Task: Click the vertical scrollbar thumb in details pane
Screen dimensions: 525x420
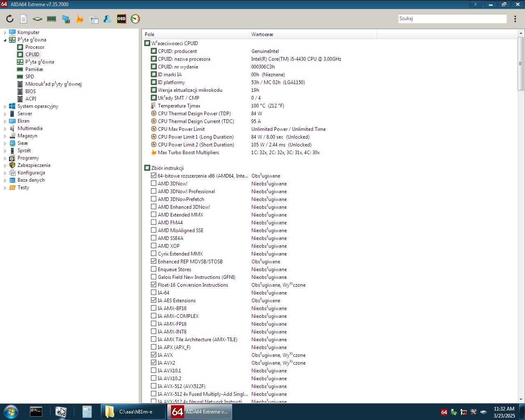Action: coord(521,64)
